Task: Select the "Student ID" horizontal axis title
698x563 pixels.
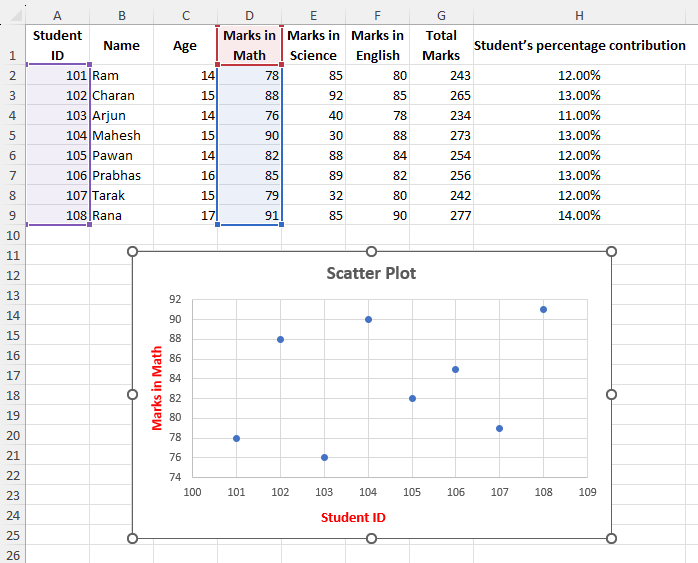Action: coord(353,518)
